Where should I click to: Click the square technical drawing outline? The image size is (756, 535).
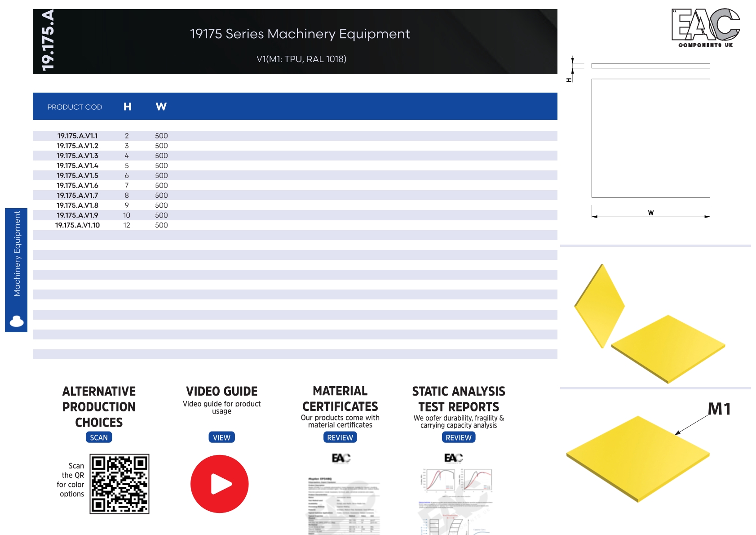650,138
